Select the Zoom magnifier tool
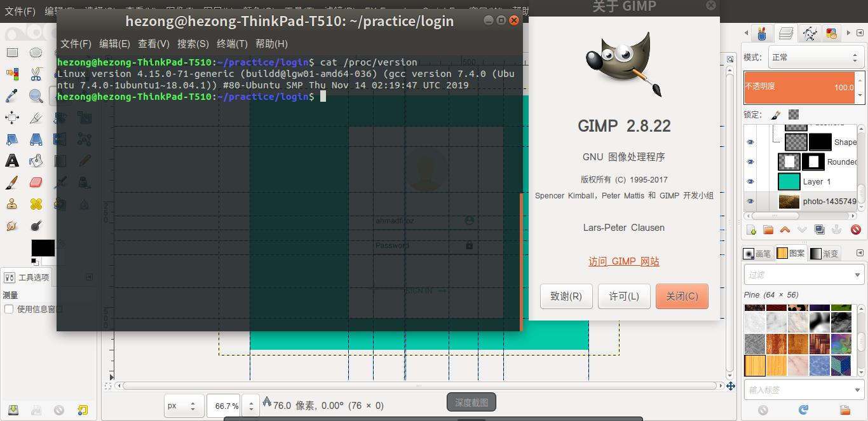The width and height of the screenshot is (868, 421). tap(36, 95)
